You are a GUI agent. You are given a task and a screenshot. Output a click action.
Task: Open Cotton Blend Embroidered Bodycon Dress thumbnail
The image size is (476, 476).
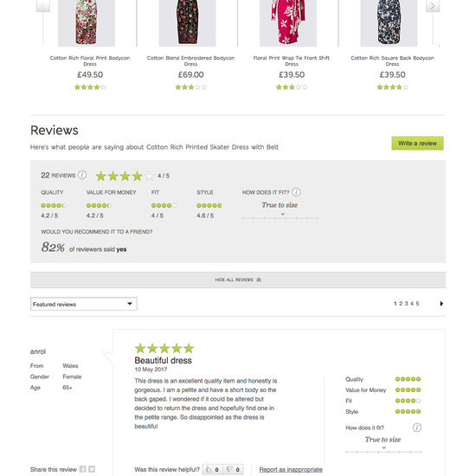click(x=187, y=23)
